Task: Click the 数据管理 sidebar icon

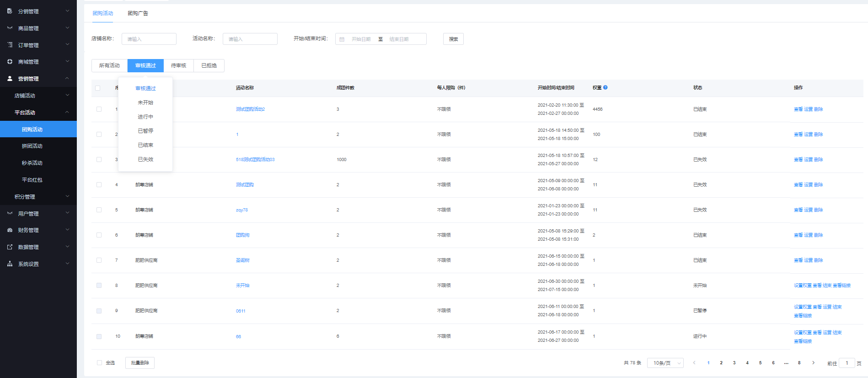Action: [10, 247]
